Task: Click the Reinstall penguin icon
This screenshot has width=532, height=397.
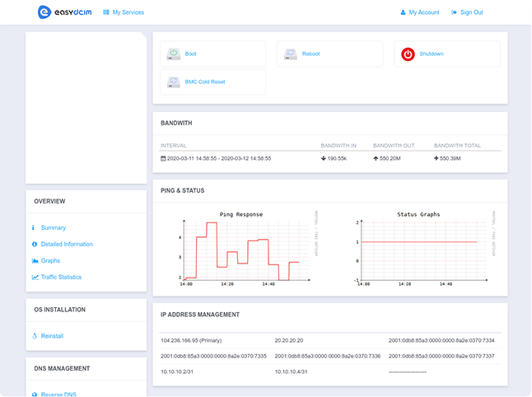Action: (35, 336)
